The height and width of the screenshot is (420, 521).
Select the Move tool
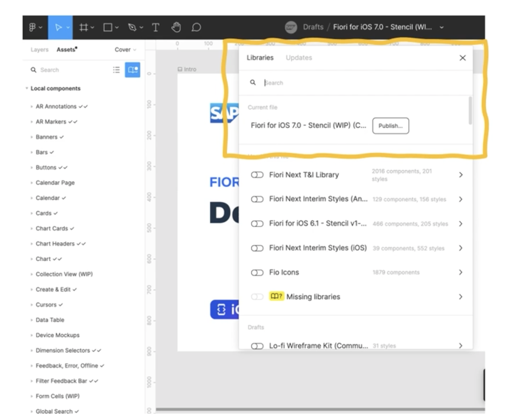pos(58,27)
